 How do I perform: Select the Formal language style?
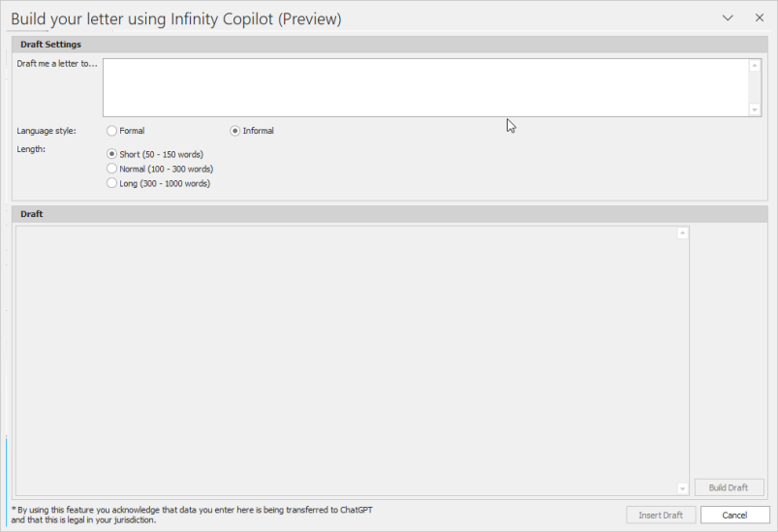[x=112, y=131]
